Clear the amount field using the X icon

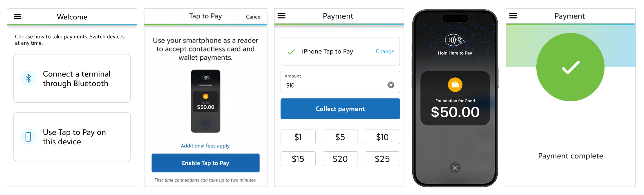pyautogui.click(x=390, y=85)
